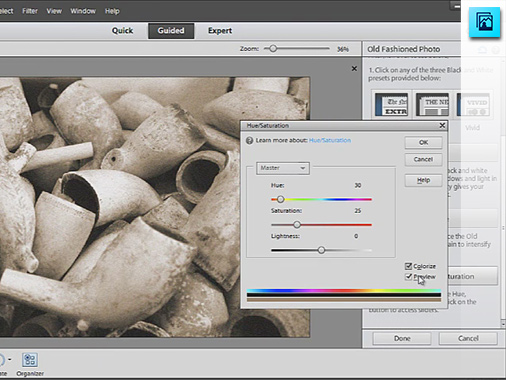Open the Hue/Saturation help link

[330, 140]
